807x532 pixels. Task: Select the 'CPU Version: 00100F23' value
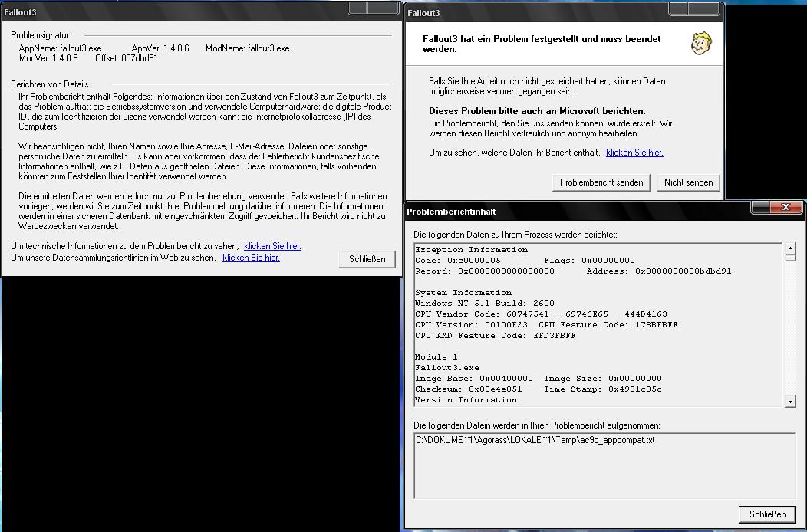point(471,325)
